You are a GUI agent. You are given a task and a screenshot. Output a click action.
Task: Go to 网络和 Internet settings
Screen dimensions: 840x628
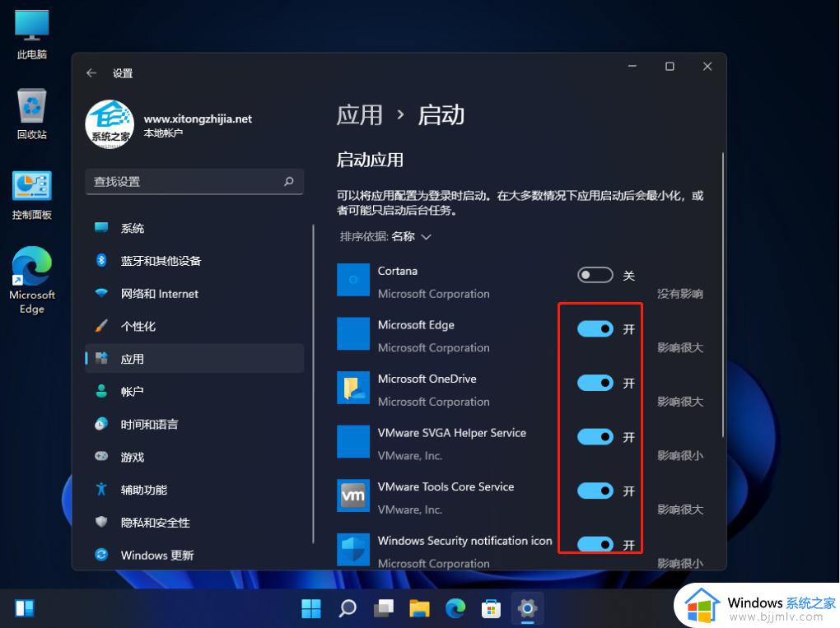click(x=194, y=293)
